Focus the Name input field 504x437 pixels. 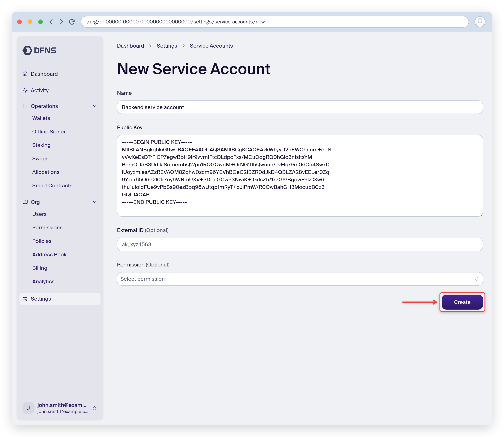[x=300, y=107]
